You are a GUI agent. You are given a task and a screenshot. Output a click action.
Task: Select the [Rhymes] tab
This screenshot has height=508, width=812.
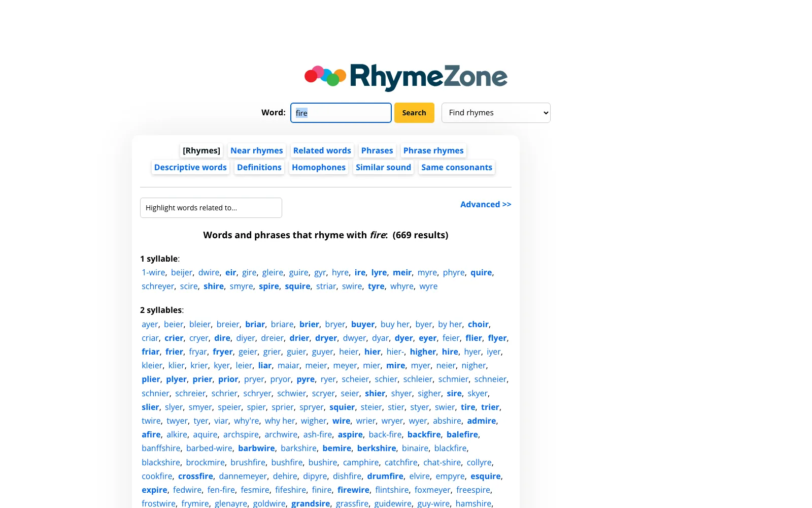[x=201, y=150]
